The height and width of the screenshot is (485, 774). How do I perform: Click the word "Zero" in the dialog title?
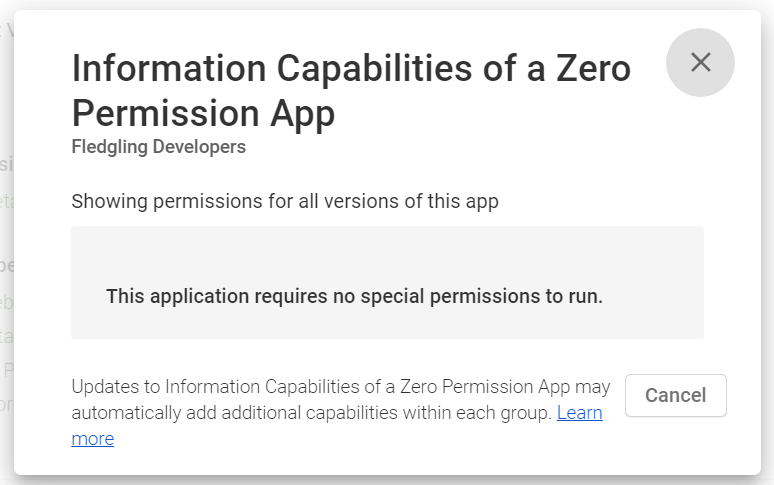click(590, 69)
